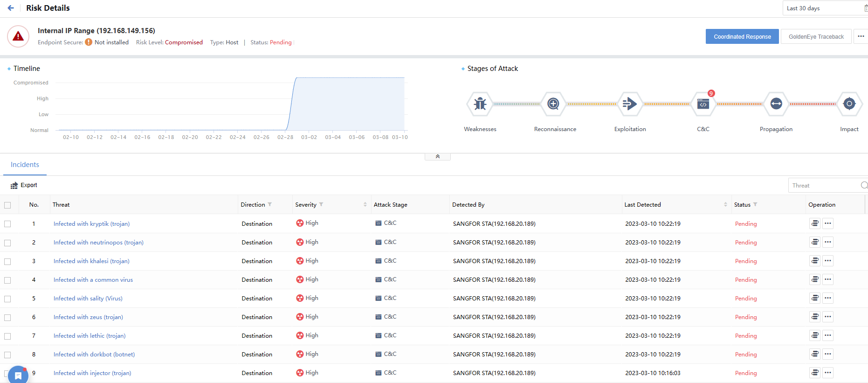Select the Weaknesses bug stage icon
Viewport: 868px width, 383px height.
pyautogui.click(x=480, y=104)
